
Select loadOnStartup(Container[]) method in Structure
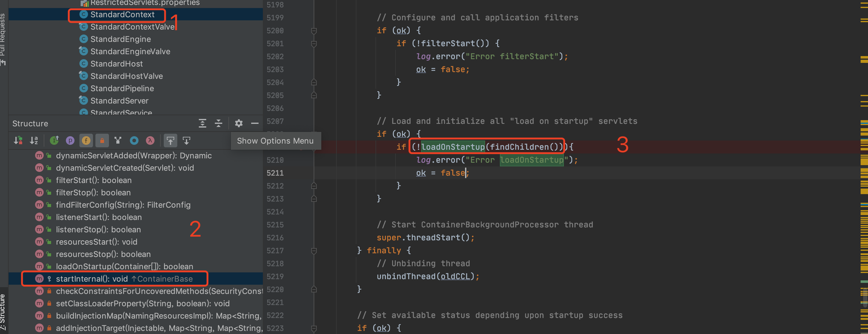(x=124, y=266)
